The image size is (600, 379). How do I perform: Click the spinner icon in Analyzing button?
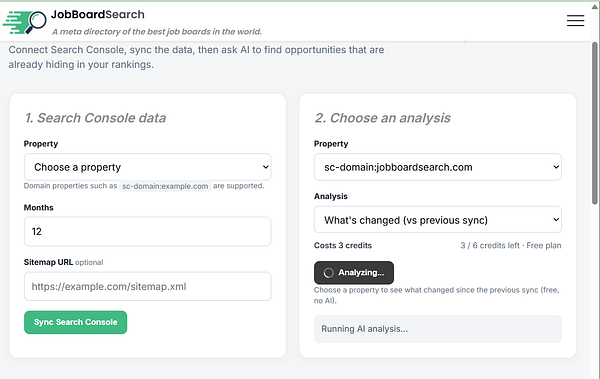click(x=328, y=273)
